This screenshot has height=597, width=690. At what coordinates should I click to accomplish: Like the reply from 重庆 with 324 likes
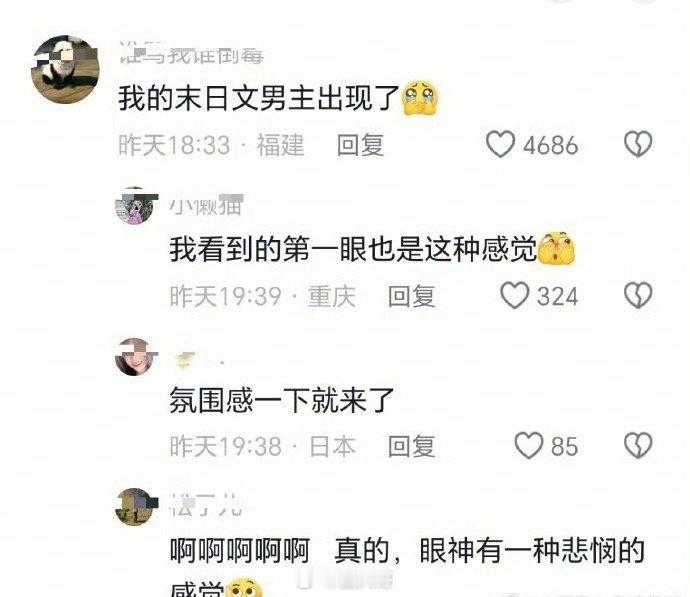pyautogui.click(x=514, y=295)
